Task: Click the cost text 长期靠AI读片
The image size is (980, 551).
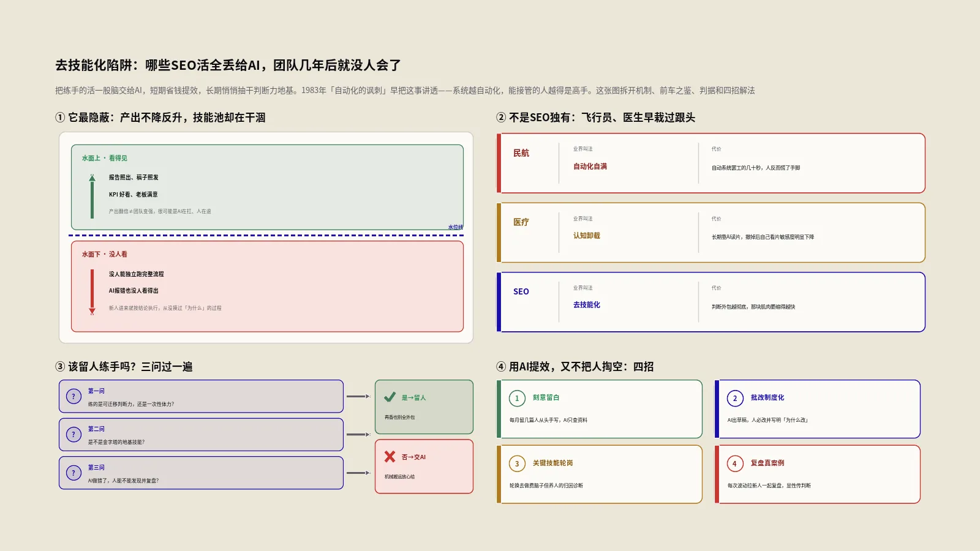Action: [x=763, y=237]
